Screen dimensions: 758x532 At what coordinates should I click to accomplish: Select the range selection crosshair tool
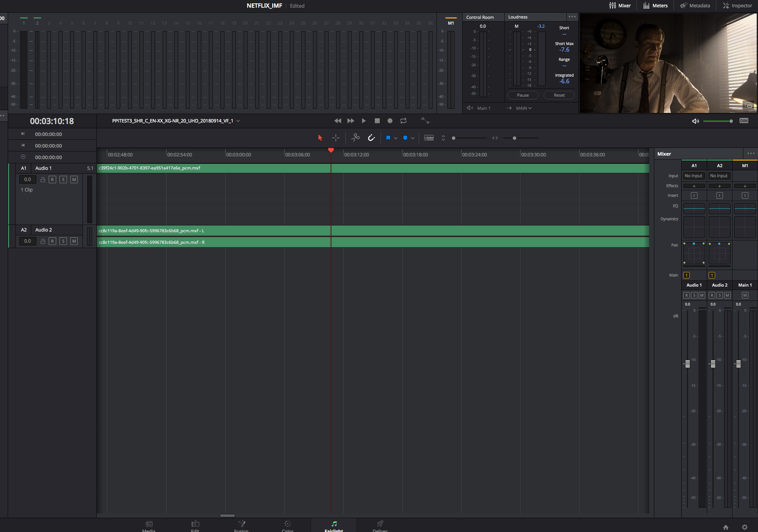tap(336, 138)
